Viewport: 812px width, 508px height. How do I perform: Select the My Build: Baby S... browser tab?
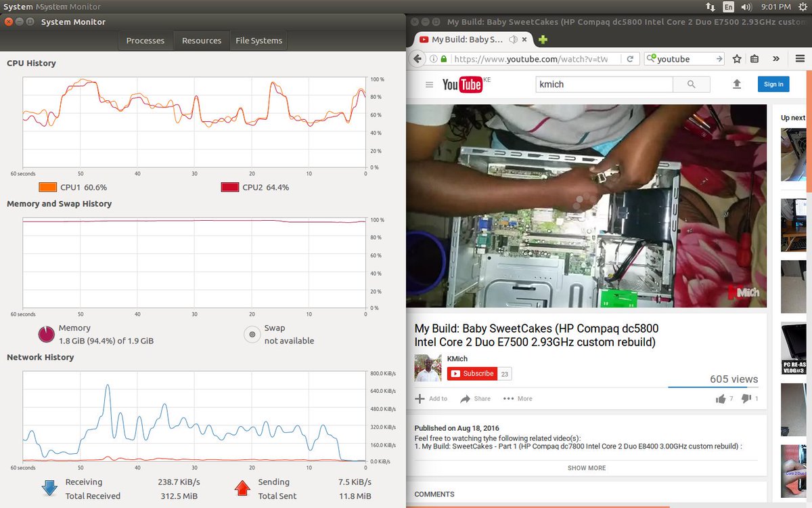click(467, 39)
